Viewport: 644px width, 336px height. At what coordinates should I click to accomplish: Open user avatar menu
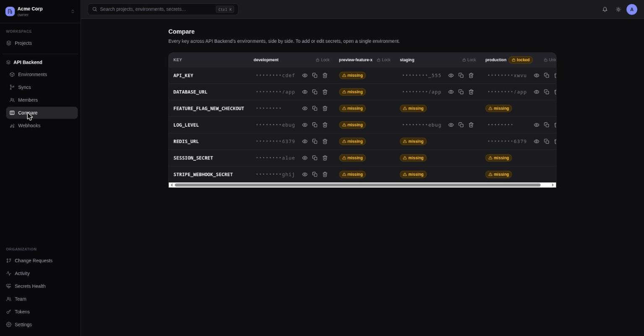click(631, 9)
